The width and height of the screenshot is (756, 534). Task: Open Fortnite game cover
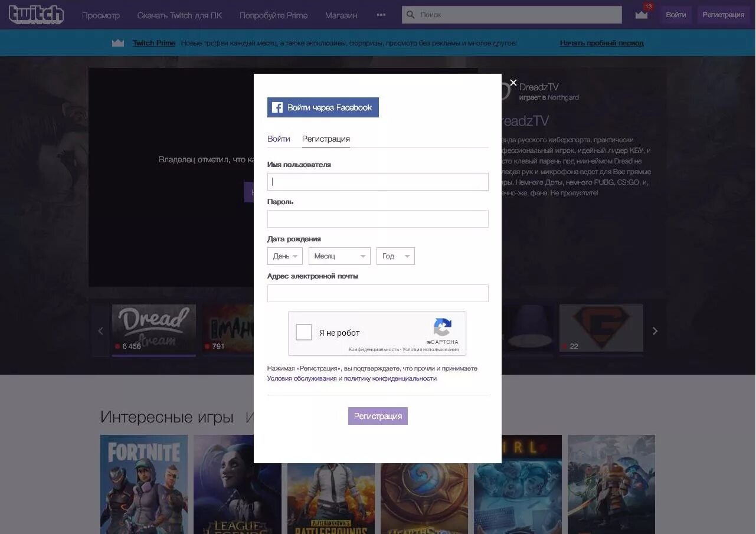click(144, 484)
